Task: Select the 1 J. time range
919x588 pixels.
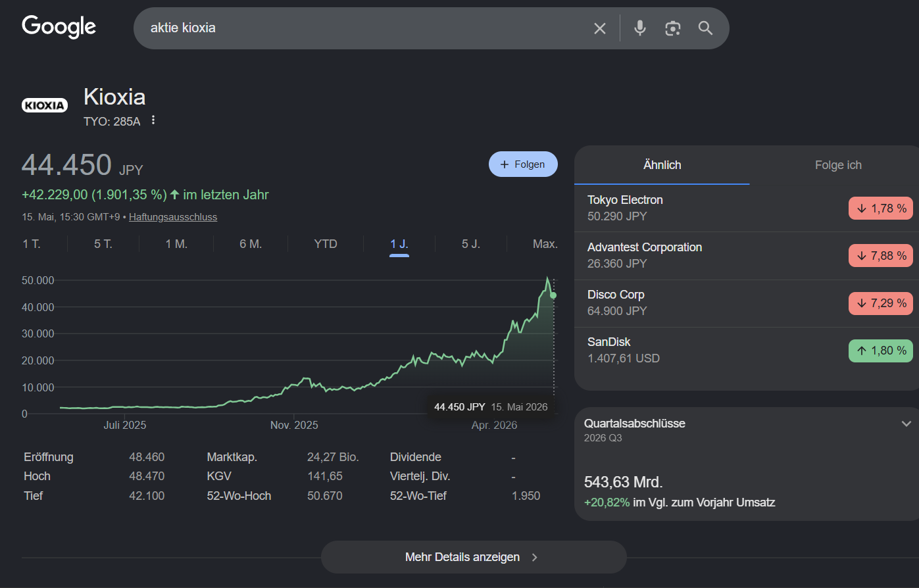Action: tap(399, 244)
